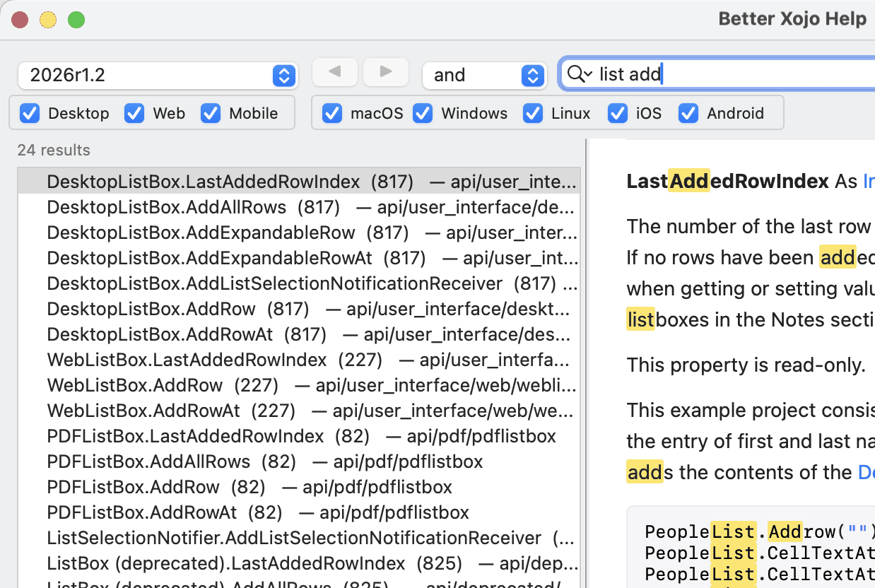Click the 'This property is read-only.' sentence
Viewport: 875px width, 588px height.
click(x=746, y=365)
